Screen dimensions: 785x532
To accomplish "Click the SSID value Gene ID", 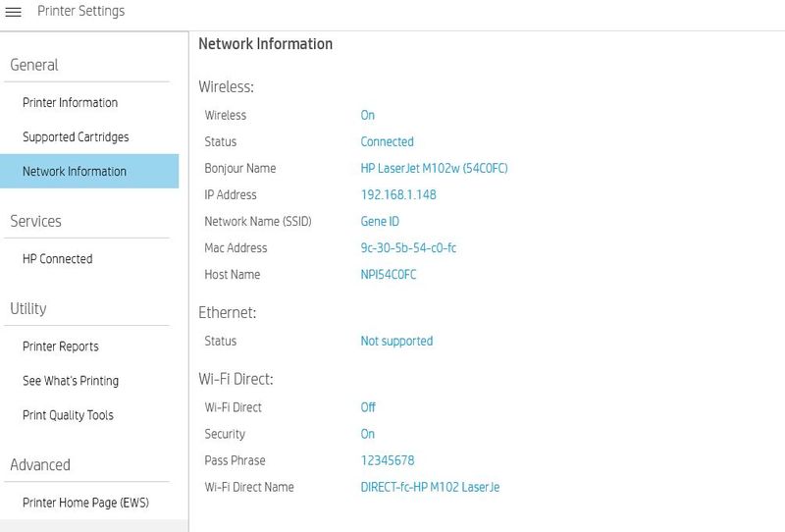I will click(x=380, y=222).
